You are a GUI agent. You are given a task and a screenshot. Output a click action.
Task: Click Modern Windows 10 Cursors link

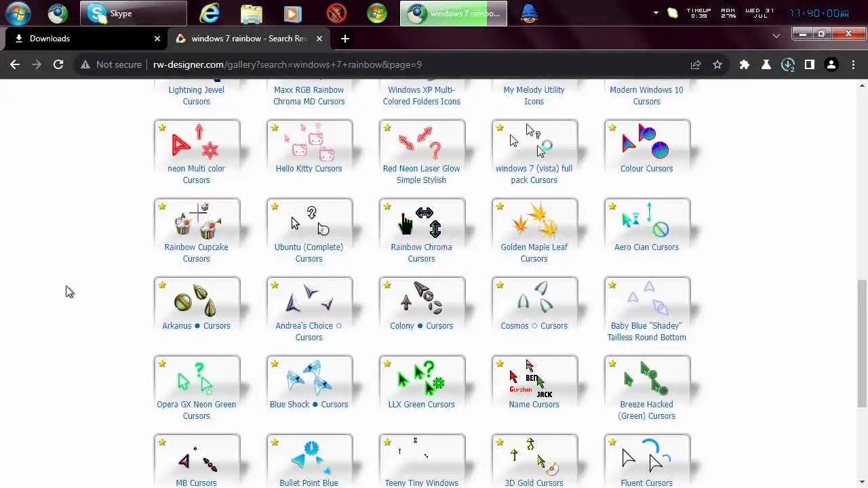pos(646,96)
